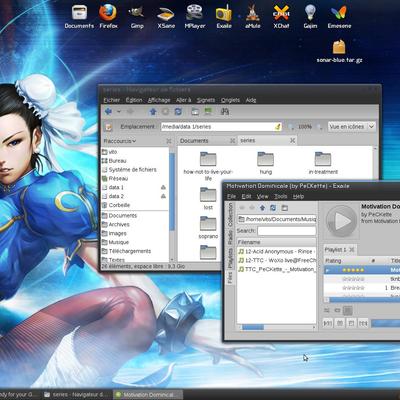Image resolution: width=400 pixels, height=400 pixels.
Task: Set five-star rating on first playlist row
Action: tap(353, 270)
